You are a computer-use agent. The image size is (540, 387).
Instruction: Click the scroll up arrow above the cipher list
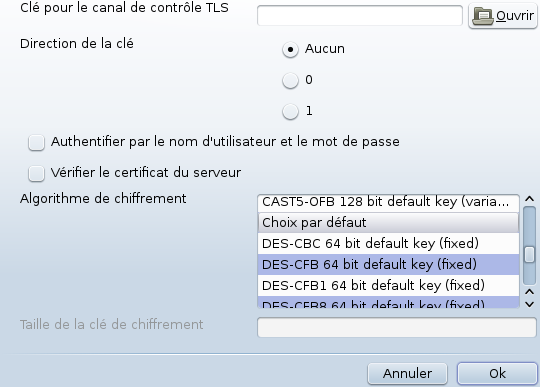529,199
